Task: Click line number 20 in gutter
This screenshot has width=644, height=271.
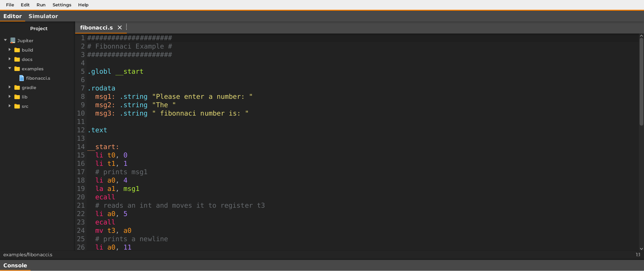Action: coord(81,197)
